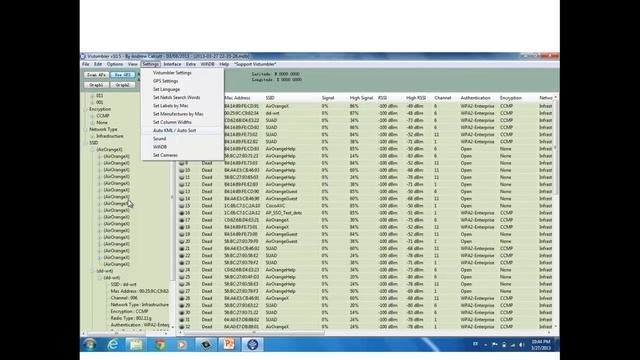Click the dark diamond-shaped taskbar icon
This screenshot has height=360, width=640.
206,344
